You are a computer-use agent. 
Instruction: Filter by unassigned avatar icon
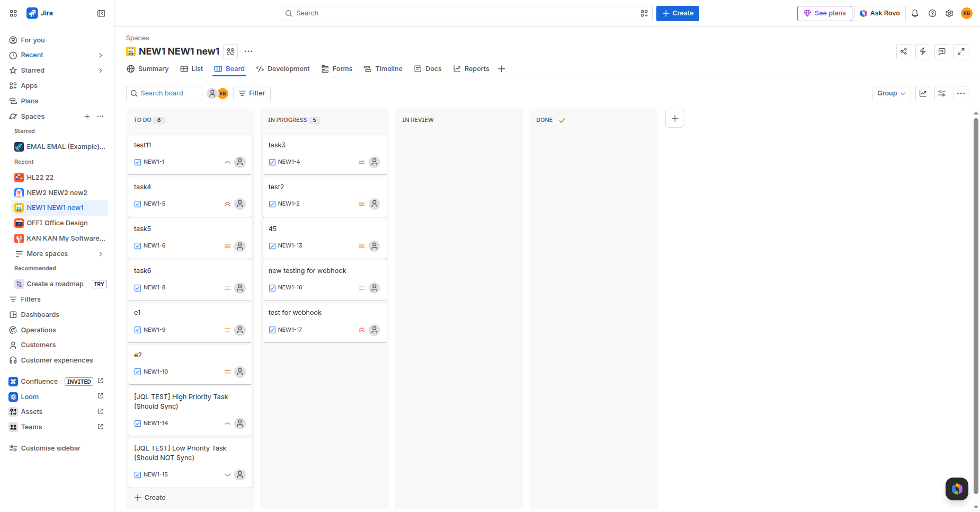(x=212, y=93)
